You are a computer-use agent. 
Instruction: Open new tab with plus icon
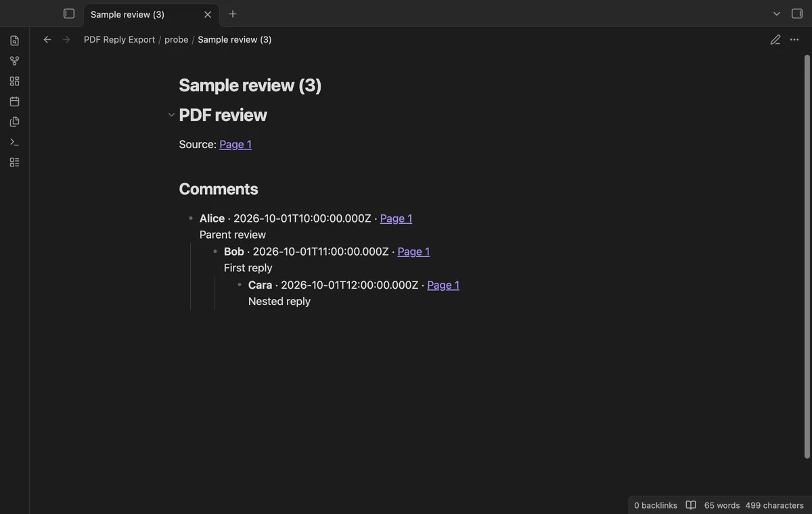point(233,14)
